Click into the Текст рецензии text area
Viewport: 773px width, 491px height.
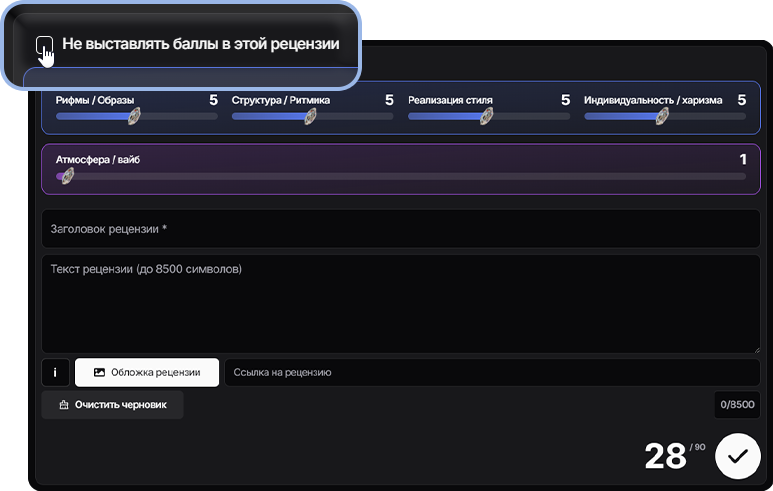click(400, 304)
